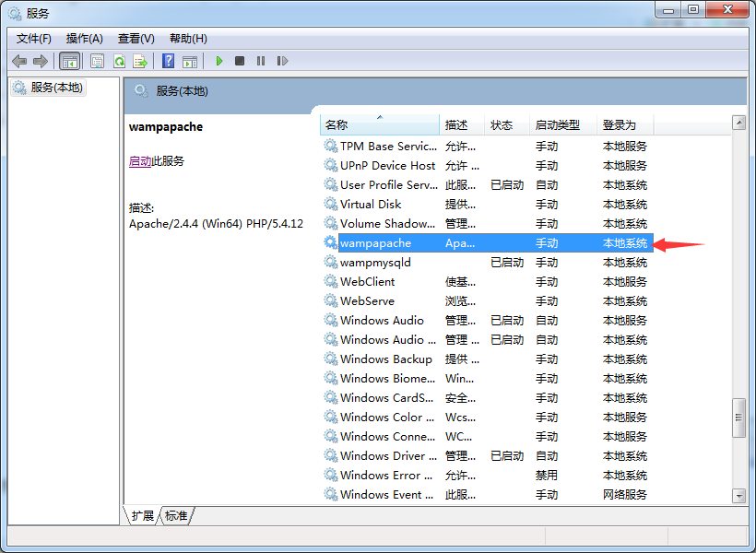Click the Back arrow in toolbar
The image size is (756, 553).
tap(19, 61)
